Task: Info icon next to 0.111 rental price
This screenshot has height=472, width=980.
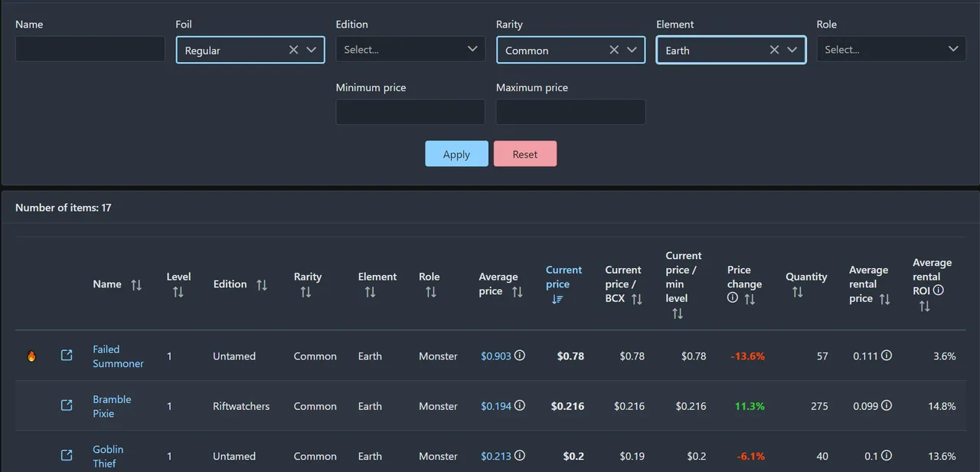Action: (887, 356)
